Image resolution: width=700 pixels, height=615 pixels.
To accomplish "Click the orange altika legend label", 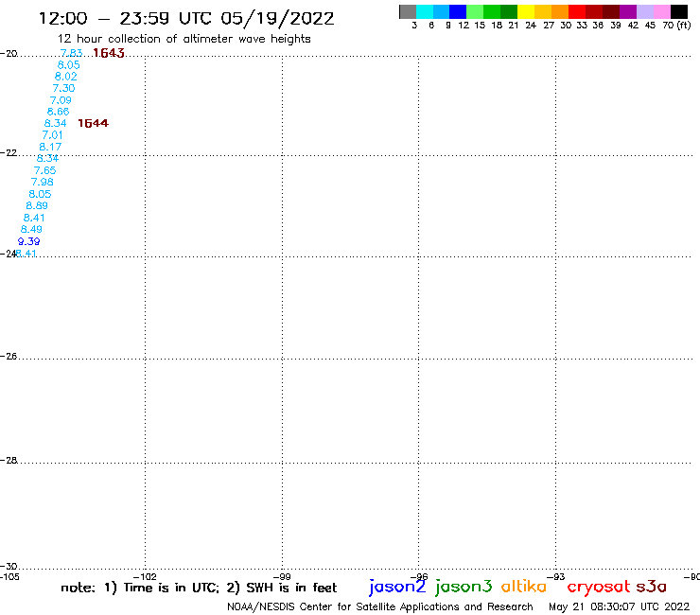I will pyautogui.click(x=524, y=587).
